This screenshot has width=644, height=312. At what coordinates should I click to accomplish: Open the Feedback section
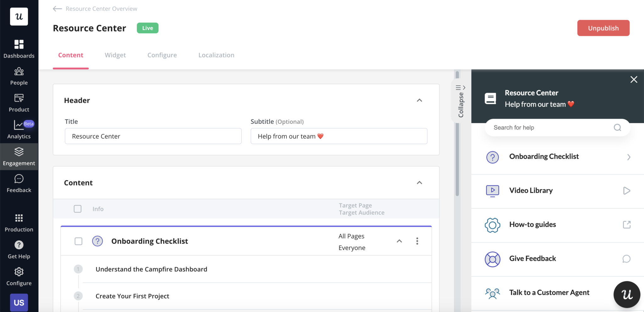19,183
